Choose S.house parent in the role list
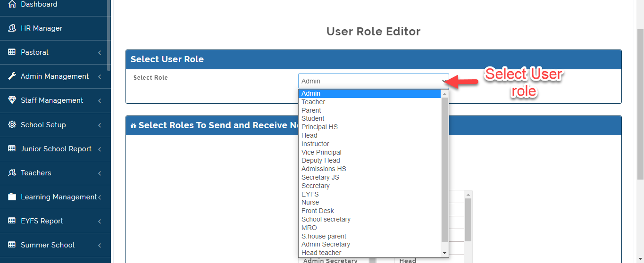This screenshot has height=263, width=644. click(x=370, y=236)
